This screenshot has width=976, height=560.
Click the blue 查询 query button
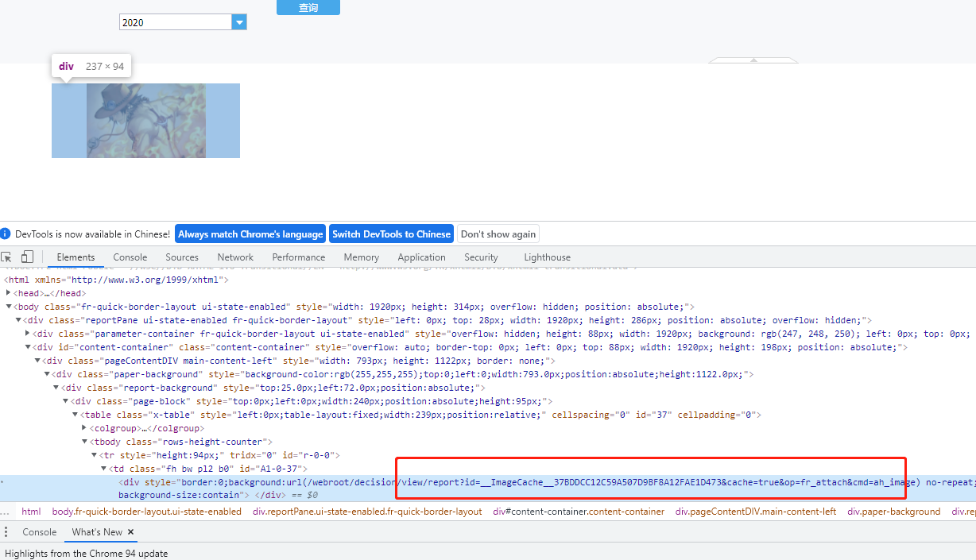pyautogui.click(x=308, y=7)
